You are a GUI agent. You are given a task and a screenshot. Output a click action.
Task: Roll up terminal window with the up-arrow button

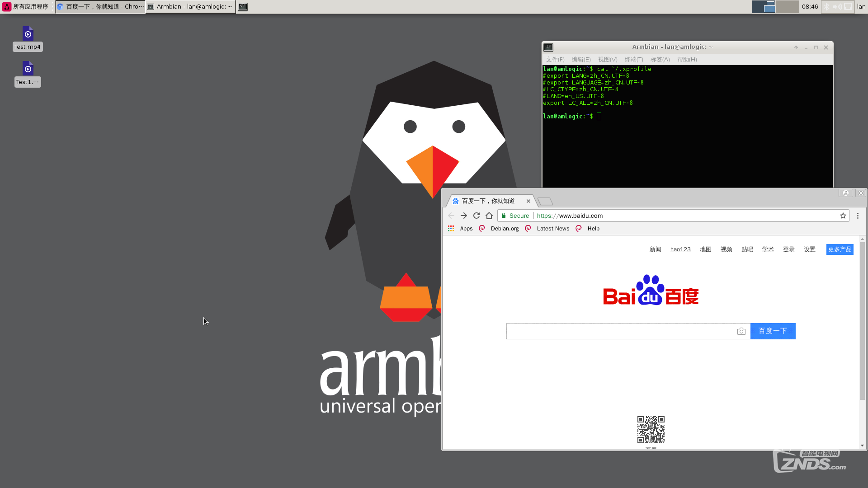[796, 47]
